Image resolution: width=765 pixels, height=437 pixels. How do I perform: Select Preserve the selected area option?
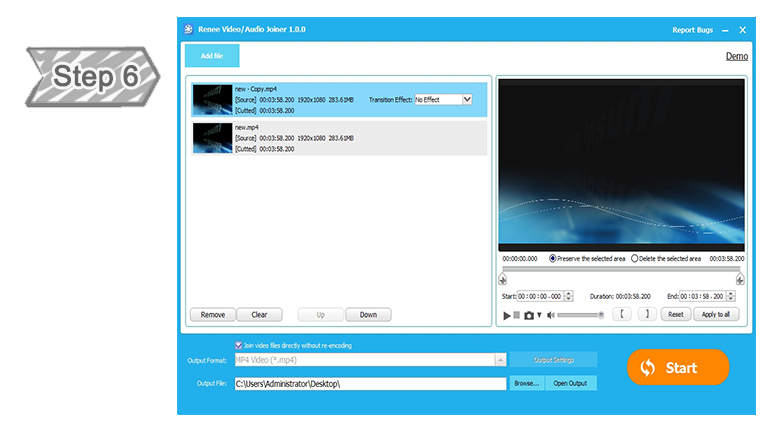[x=554, y=258]
